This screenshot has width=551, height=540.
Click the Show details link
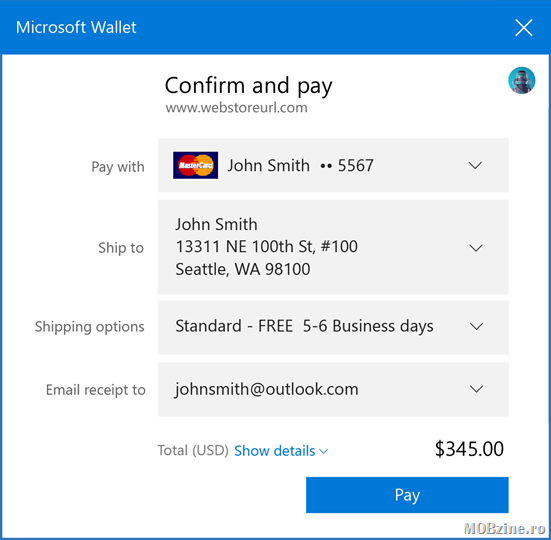pyautogui.click(x=275, y=451)
